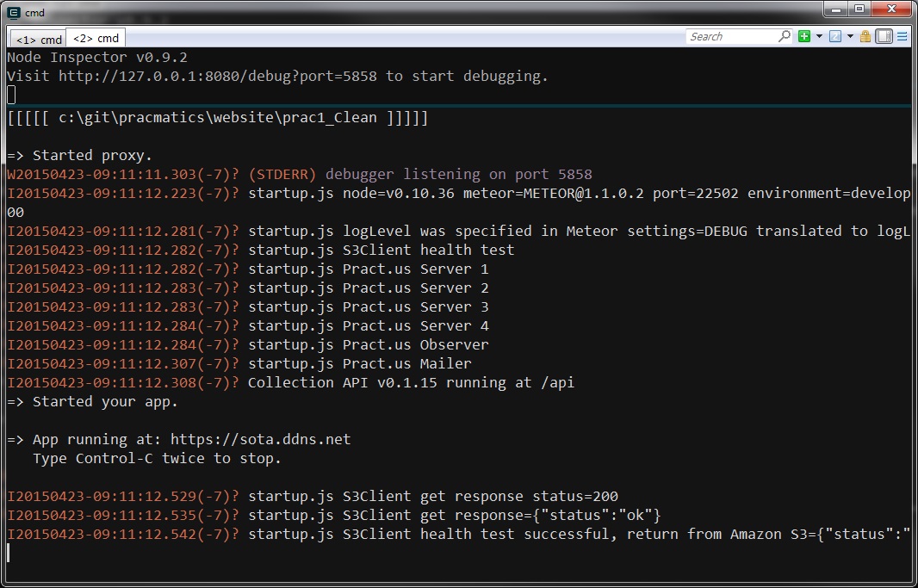
Task: Minimize the cmd window
Action: [837, 9]
